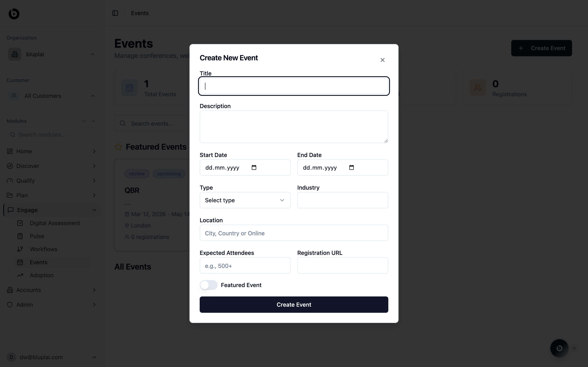Open the All Customers dropdown
Screen dimensions: 588x367
52,96
